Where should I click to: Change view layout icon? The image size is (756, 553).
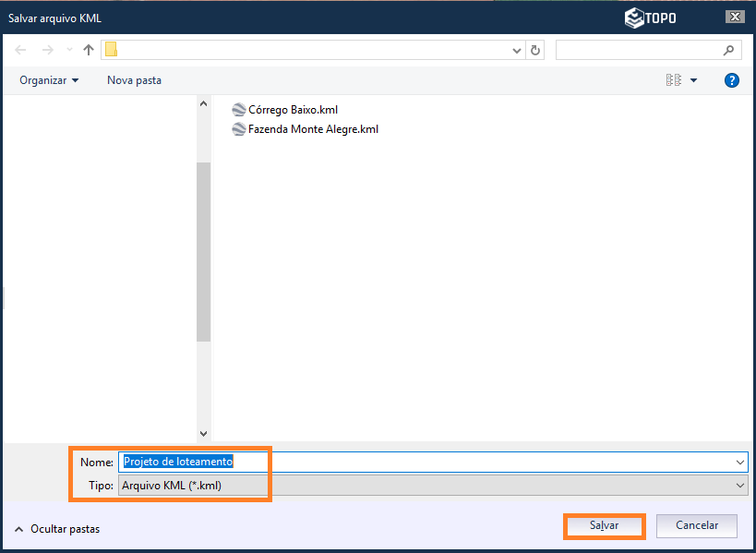(674, 80)
